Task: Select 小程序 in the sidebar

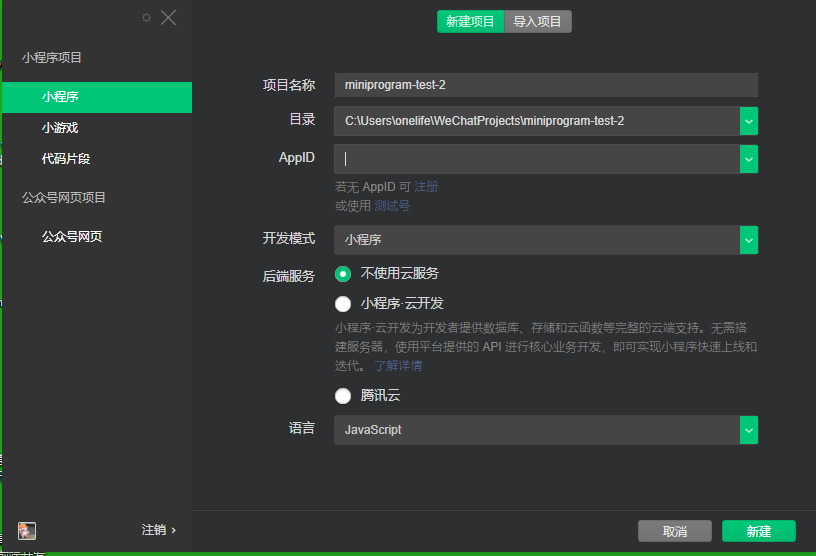Action: [97, 97]
